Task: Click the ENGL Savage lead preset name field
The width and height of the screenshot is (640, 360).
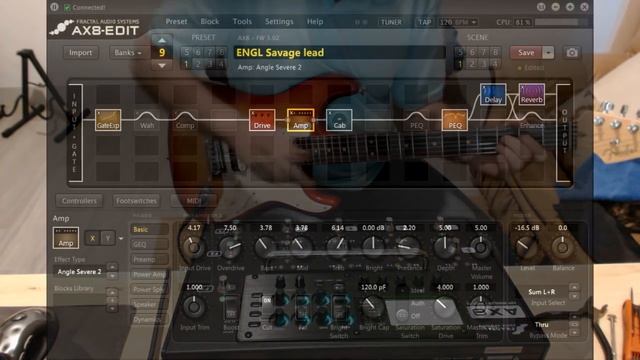Action: 339,53
